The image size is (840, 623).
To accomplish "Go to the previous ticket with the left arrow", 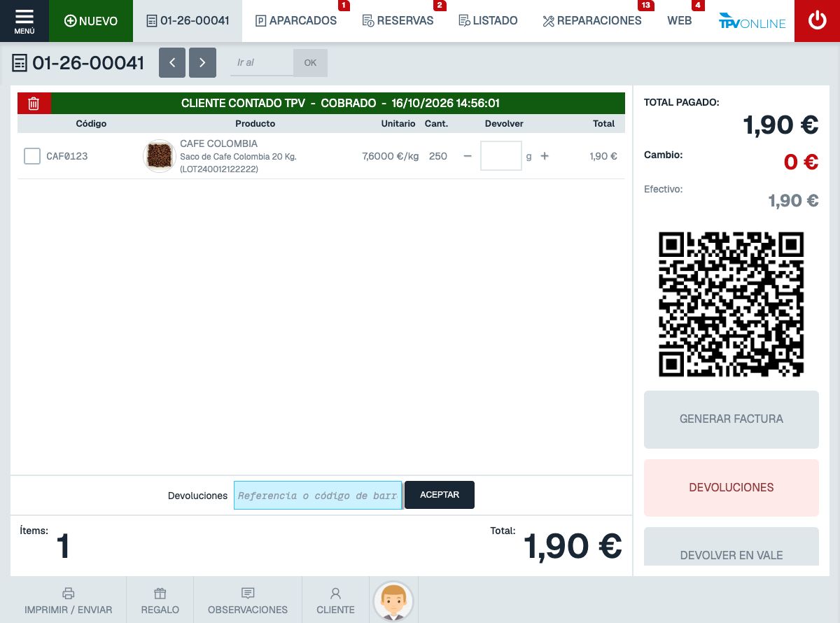I will click(172, 62).
